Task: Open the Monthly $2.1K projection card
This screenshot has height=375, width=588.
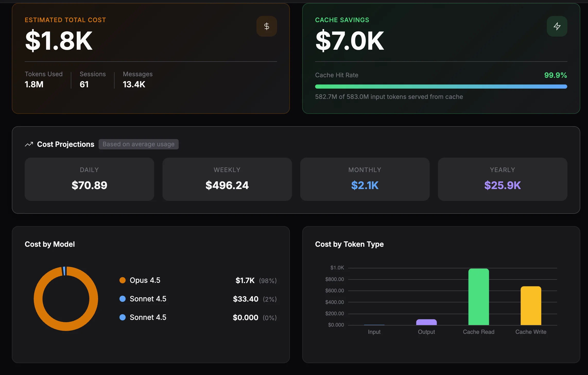Action: pyautogui.click(x=365, y=179)
